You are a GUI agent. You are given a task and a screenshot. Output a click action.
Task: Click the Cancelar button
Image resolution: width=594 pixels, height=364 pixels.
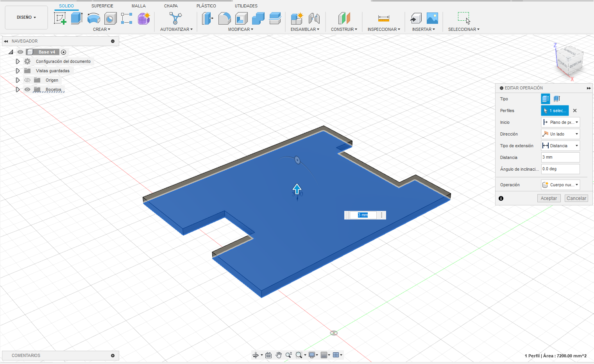(576, 198)
